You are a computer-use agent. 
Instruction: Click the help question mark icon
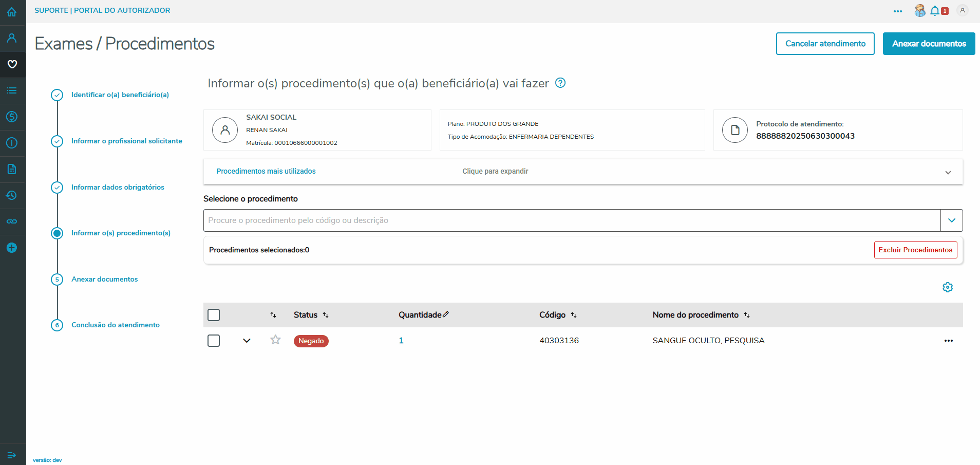point(560,83)
